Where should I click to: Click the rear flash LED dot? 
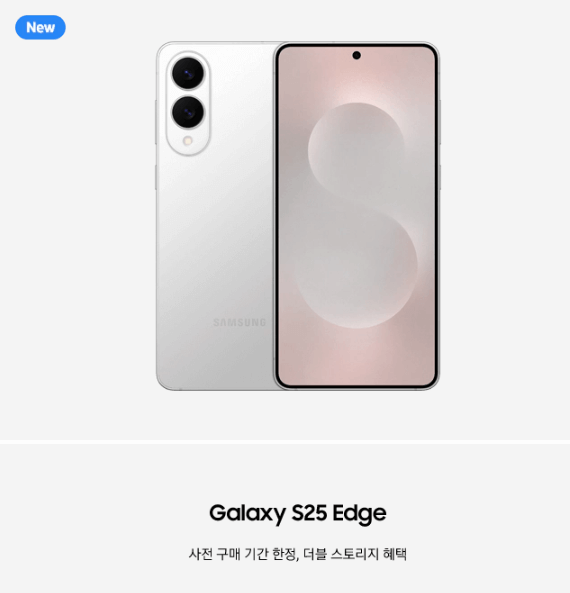(188, 141)
